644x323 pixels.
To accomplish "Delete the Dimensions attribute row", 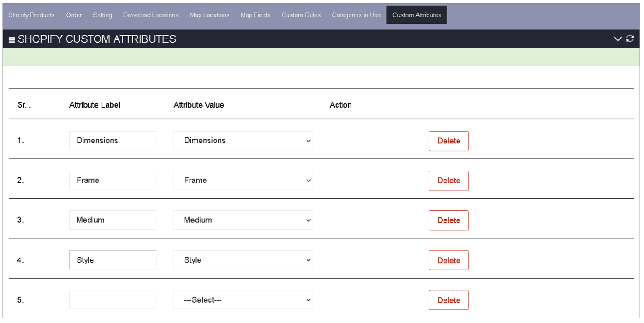I will point(449,141).
